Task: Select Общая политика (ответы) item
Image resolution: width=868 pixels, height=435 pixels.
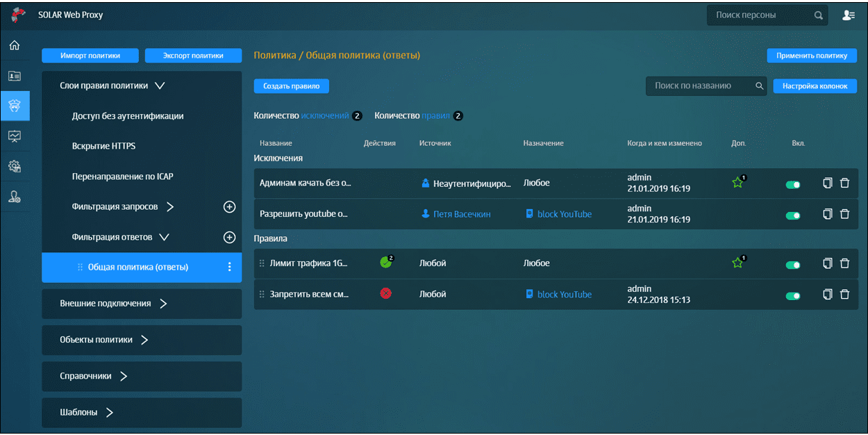Action: [x=142, y=268]
